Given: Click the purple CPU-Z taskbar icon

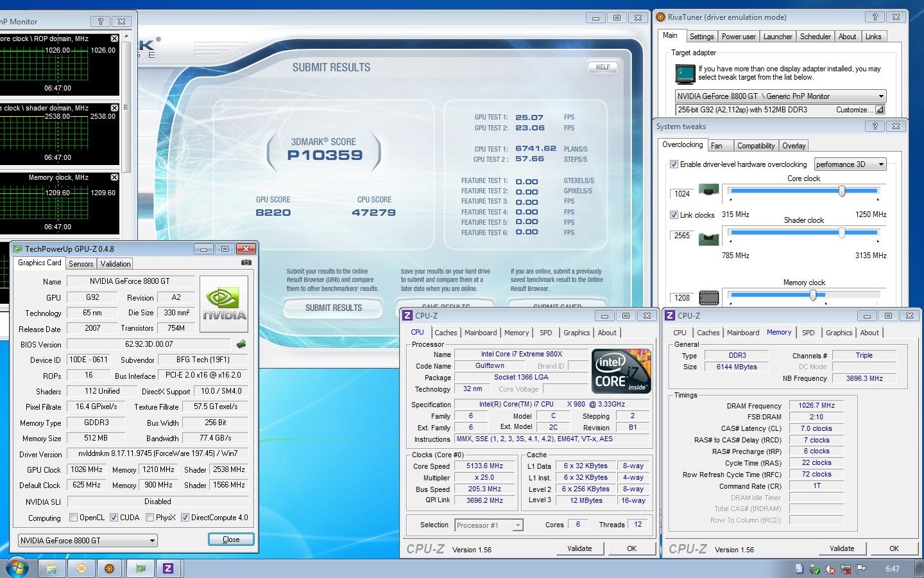Looking at the screenshot, I should point(168,568).
